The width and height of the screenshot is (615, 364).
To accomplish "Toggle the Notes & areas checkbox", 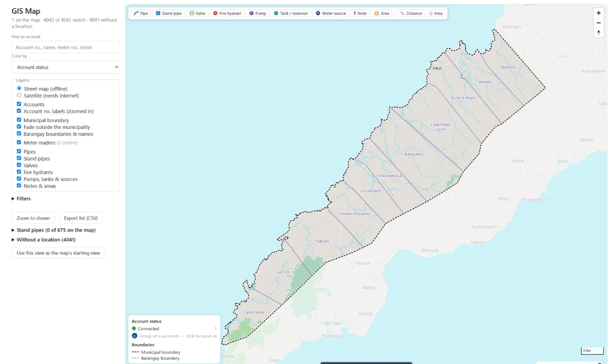I will (x=19, y=186).
